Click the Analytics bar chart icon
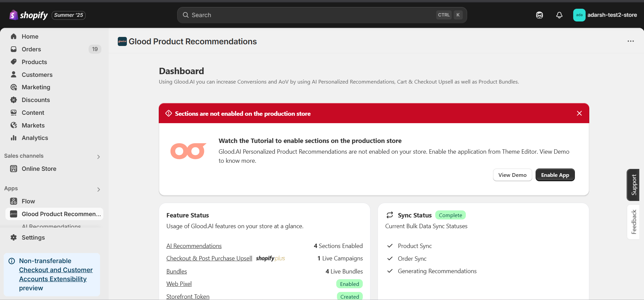This screenshot has width=644, height=300. 13,138
